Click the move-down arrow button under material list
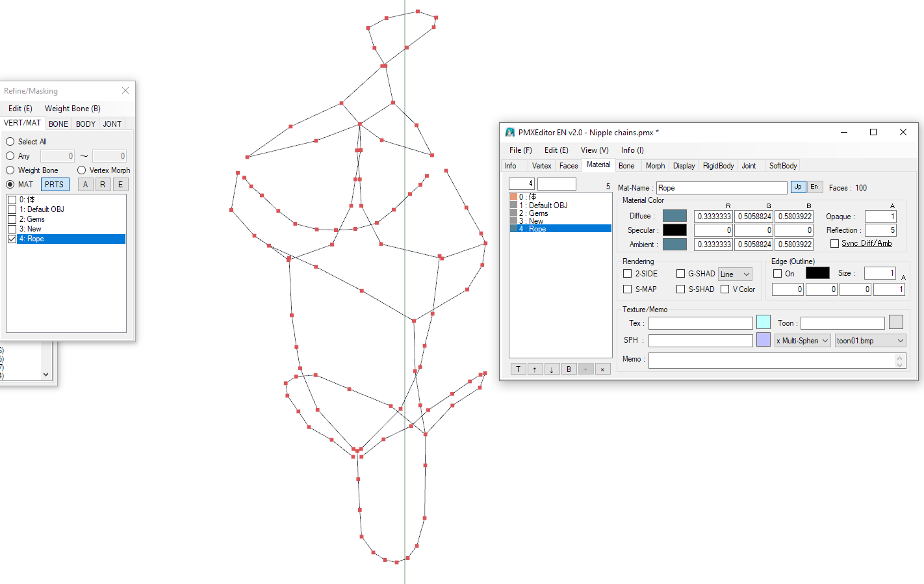The image size is (924, 584). [552, 369]
